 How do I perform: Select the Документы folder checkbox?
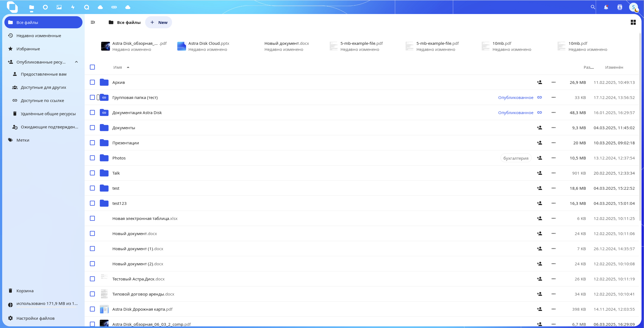click(92, 128)
